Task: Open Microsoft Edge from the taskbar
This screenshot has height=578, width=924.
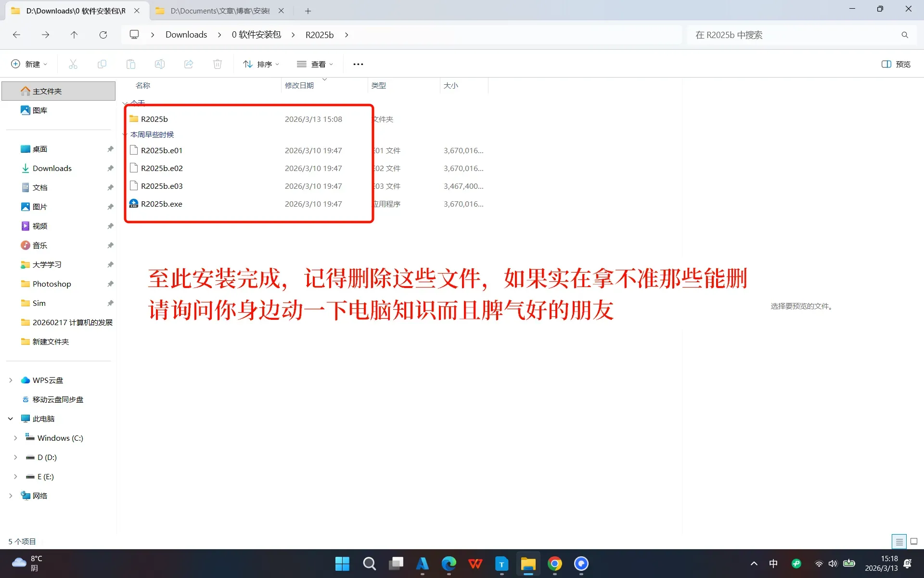Action: coord(448,564)
